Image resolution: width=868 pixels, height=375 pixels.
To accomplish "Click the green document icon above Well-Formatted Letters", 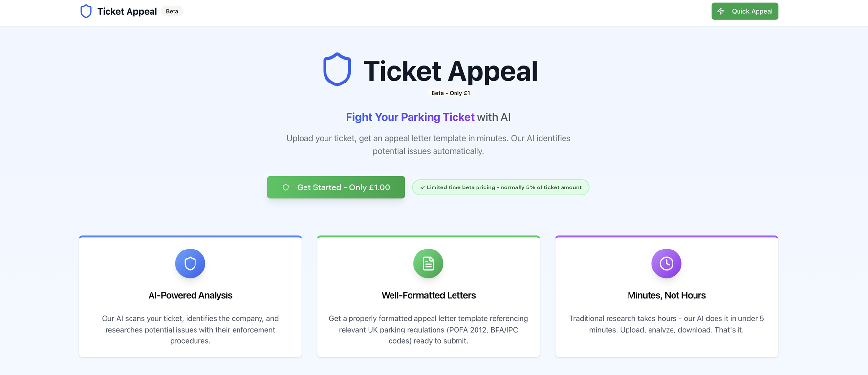I will [428, 263].
